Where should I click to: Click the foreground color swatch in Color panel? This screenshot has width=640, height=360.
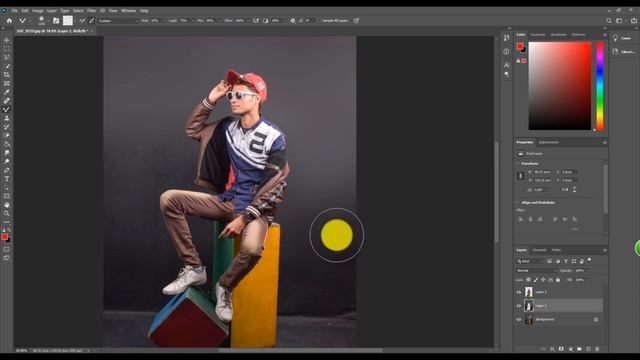[520, 47]
